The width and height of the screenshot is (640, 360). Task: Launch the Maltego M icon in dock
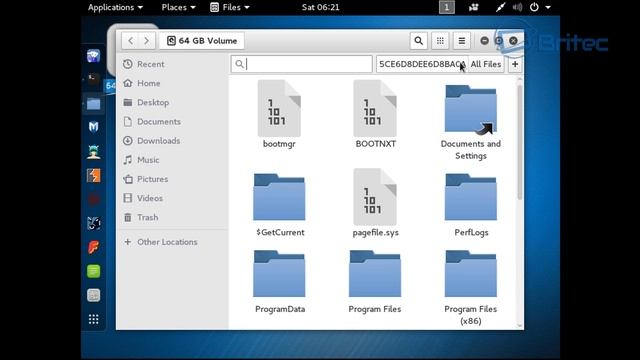coord(93,127)
